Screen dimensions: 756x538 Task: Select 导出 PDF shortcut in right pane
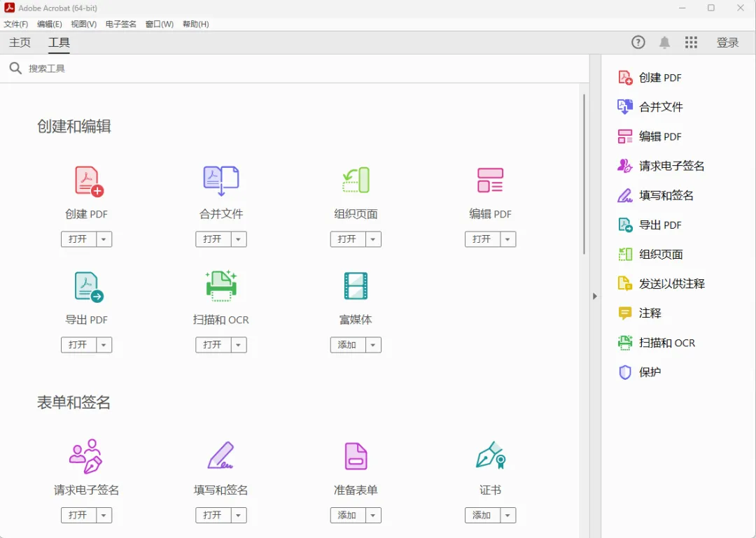tap(650, 225)
